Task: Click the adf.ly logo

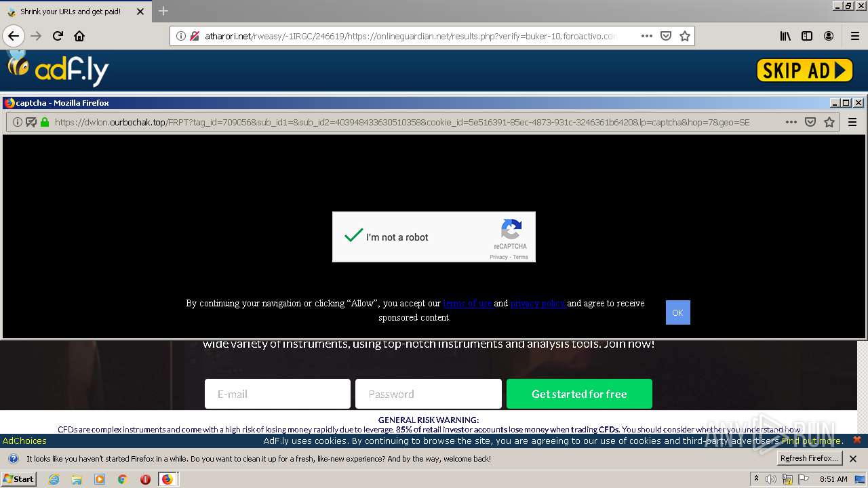Action: [x=58, y=69]
